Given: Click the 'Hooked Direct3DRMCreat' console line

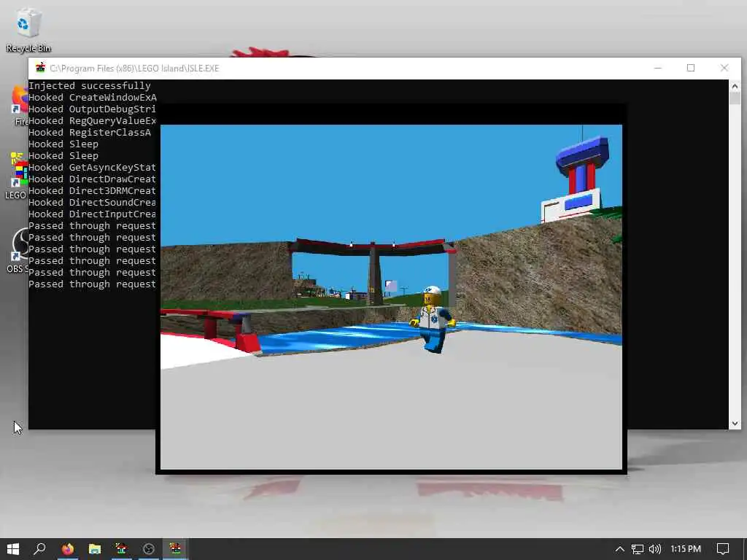Looking at the screenshot, I should [x=92, y=190].
